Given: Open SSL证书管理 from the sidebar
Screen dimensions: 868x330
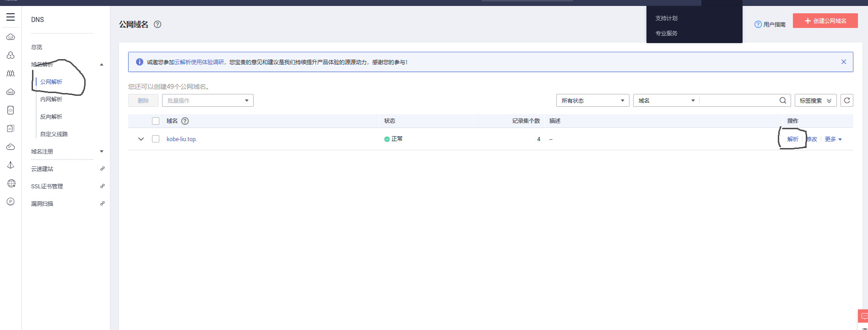Looking at the screenshot, I should (47, 186).
